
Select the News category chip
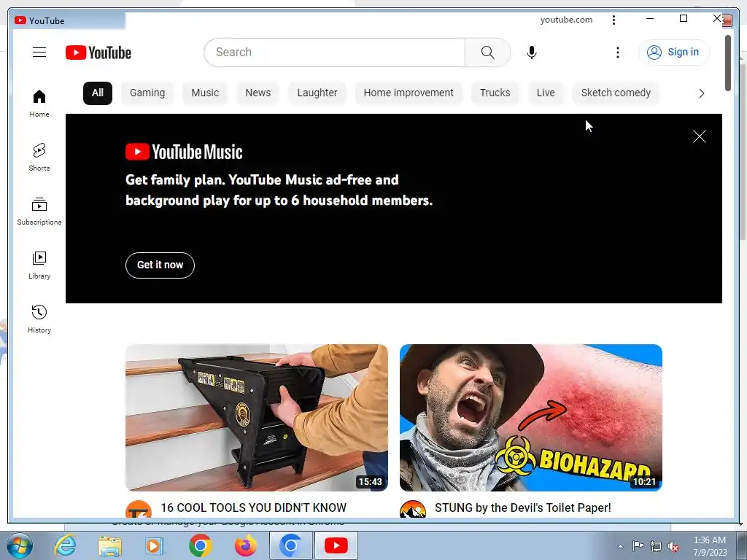tap(258, 93)
